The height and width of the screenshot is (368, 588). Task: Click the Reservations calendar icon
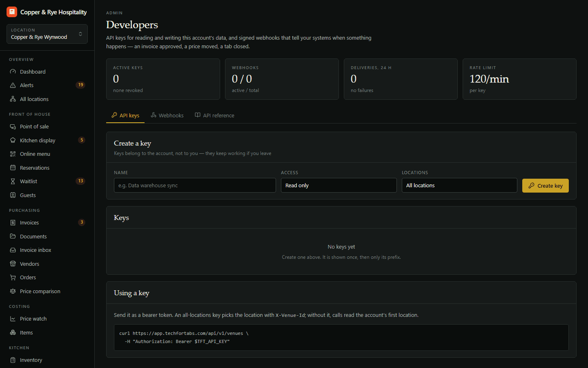click(13, 168)
